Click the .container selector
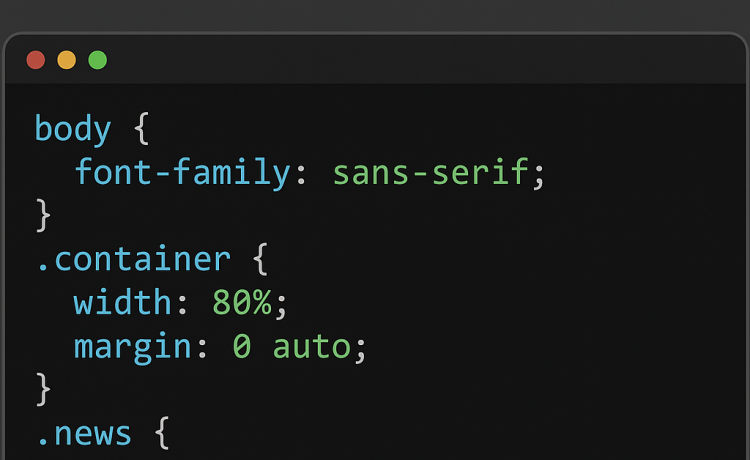This screenshot has width=750, height=460. pyautogui.click(x=134, y=259)
